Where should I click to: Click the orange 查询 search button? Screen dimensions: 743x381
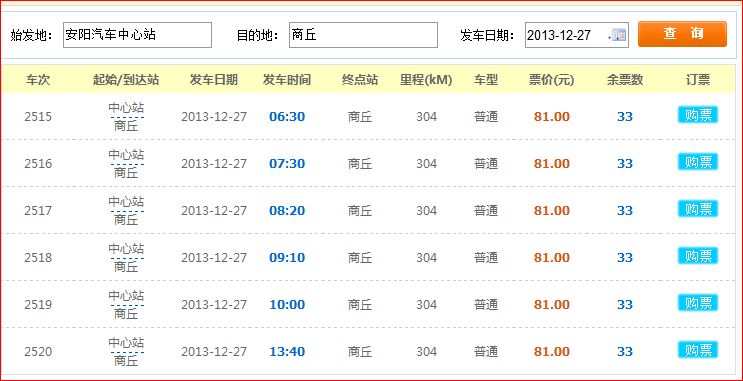pyautogui.click(x=682, y=34)
